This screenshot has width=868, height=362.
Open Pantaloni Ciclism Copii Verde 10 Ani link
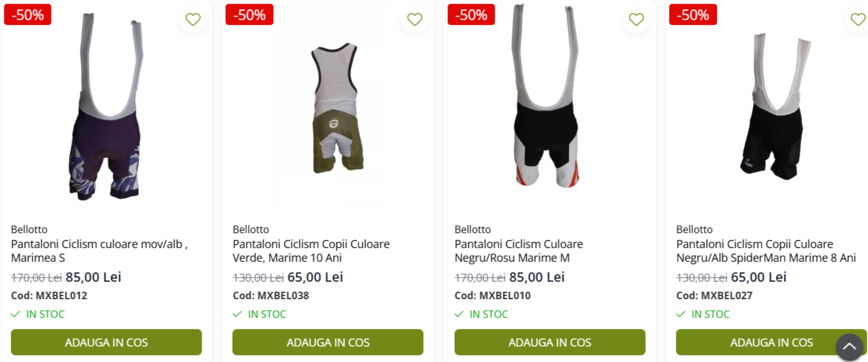[311, 250]
